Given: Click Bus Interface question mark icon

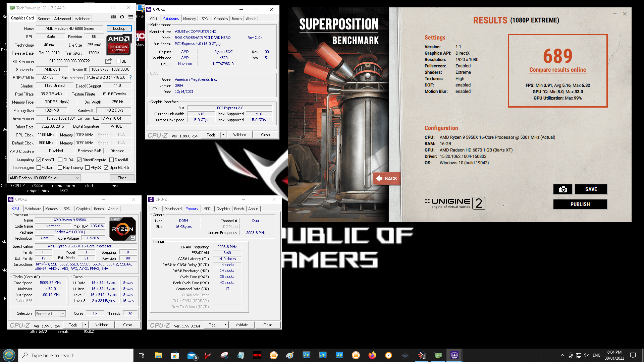Looking at the screenshot, I should coord(130,77).
